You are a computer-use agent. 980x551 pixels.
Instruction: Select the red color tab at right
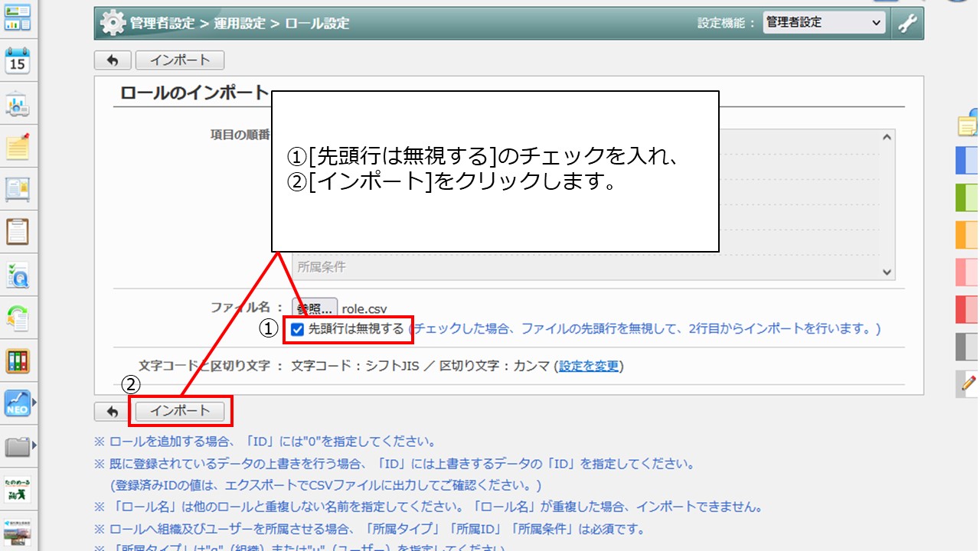point(968,309)
